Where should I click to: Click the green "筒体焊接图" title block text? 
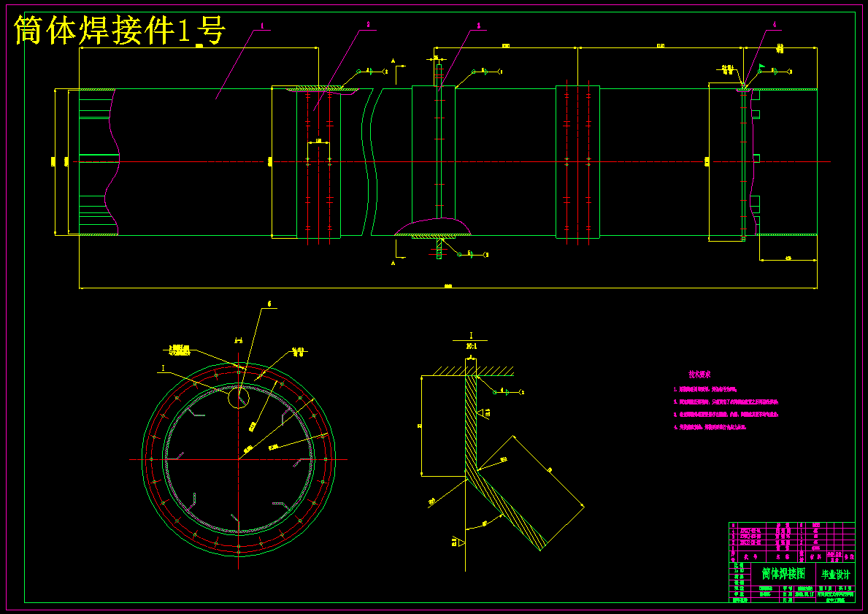783,573
